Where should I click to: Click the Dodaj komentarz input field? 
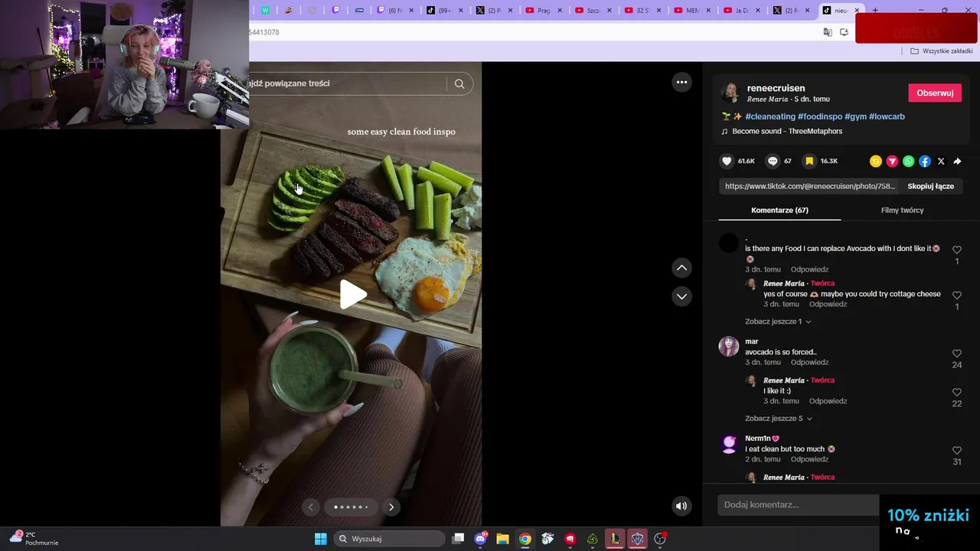798,505
